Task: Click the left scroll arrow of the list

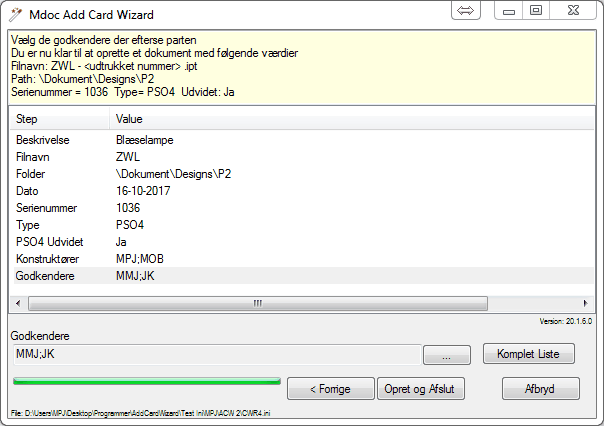Action: click(18, 304)
